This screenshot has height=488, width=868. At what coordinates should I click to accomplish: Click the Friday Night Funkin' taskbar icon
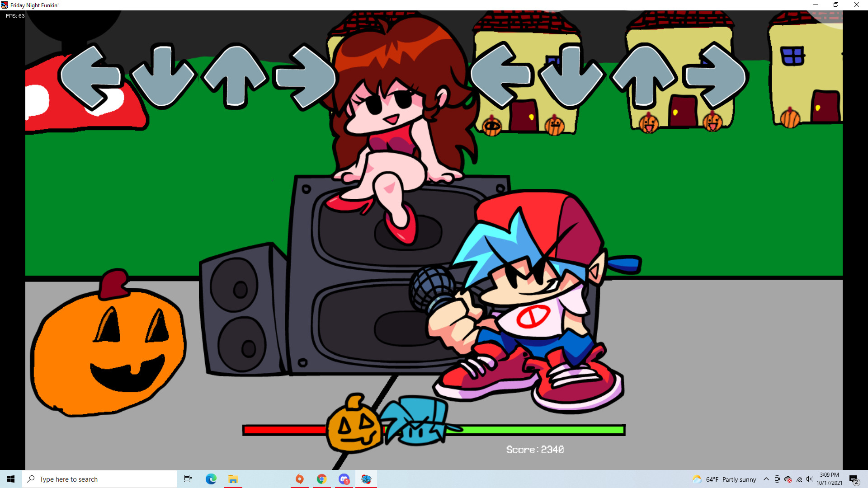[366, 479]
